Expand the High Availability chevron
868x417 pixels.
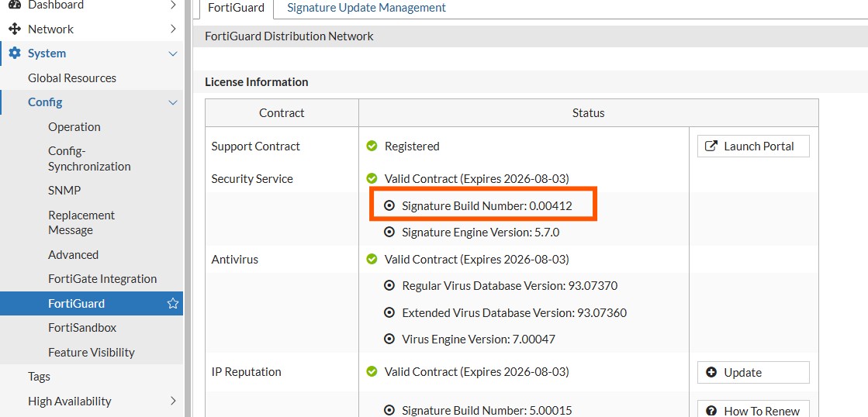(173, 401)
